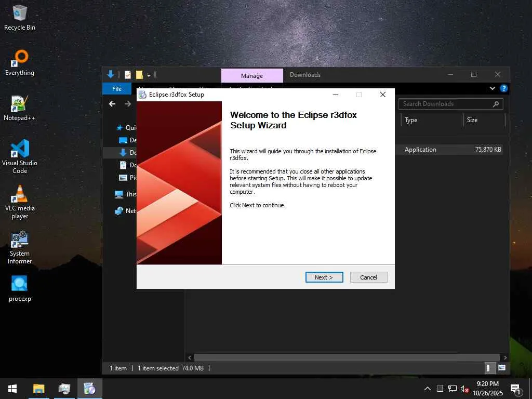Switch to Details view in Explorer status bar
The width and height of the screenshot is (532, 399).
pos(488,368)
